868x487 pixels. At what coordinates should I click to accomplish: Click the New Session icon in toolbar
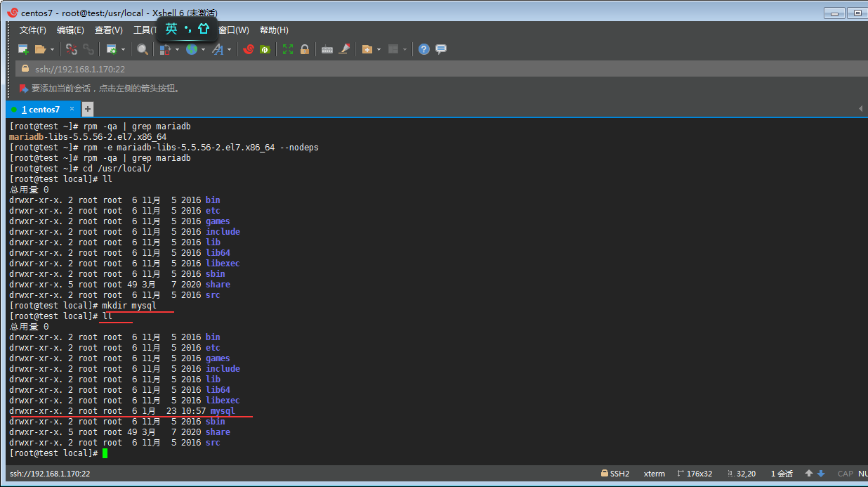23,49
